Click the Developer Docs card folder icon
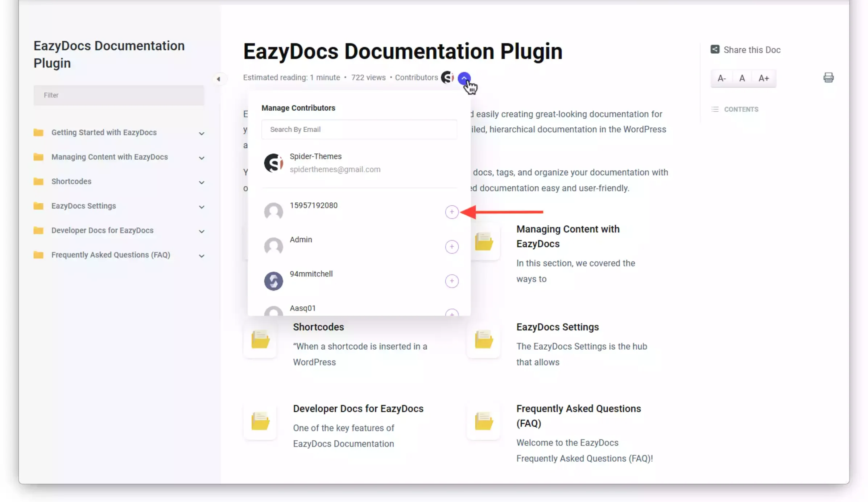The height and width of the screenshot is (502, 868). (260, 421)
